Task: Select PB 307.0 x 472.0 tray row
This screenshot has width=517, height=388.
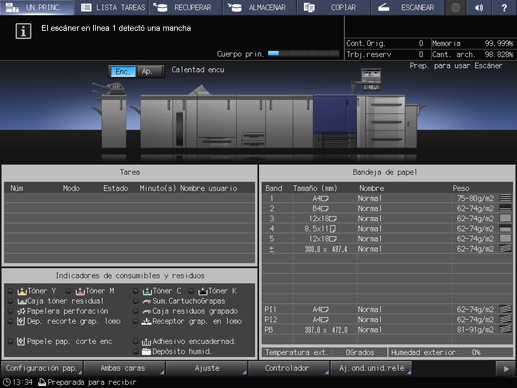Action: tap(387, 330)
